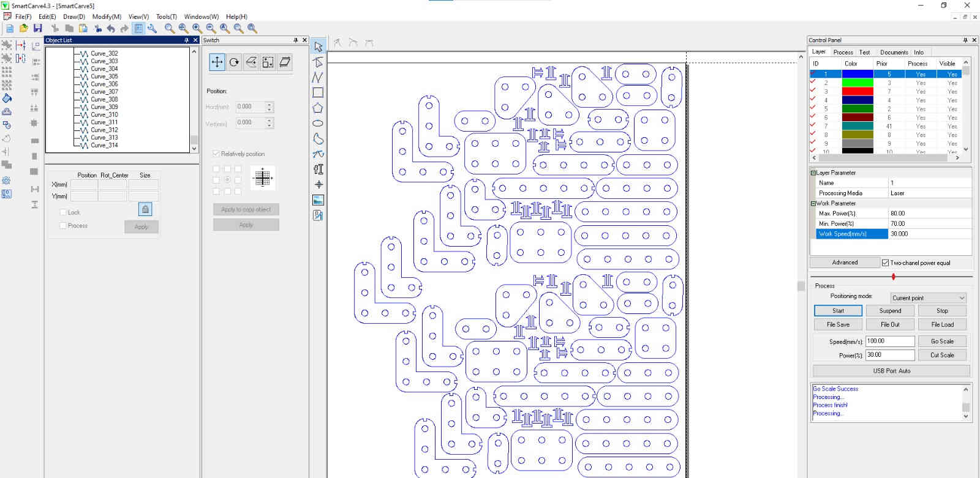
Task: Click the wrench settings icon in the toolbar
Action: tap(152, 28)
